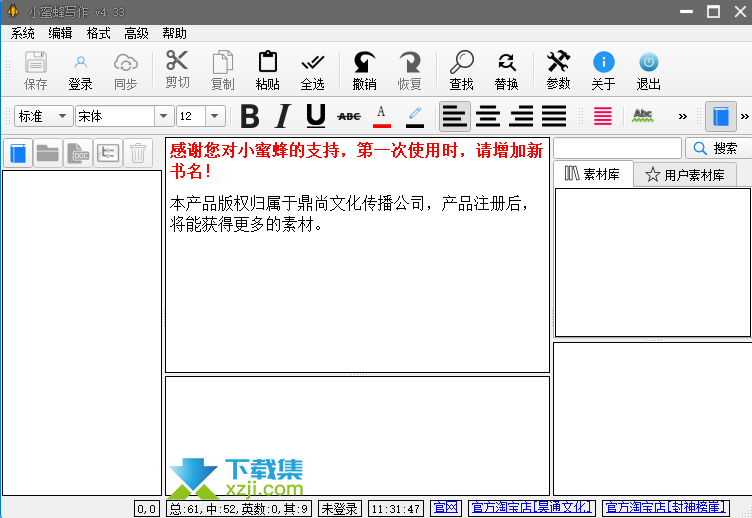Click the red welcome text 感谢您对小蜜蜂的支持
This screenshot has width=752, height=518.
click(356, 161)
